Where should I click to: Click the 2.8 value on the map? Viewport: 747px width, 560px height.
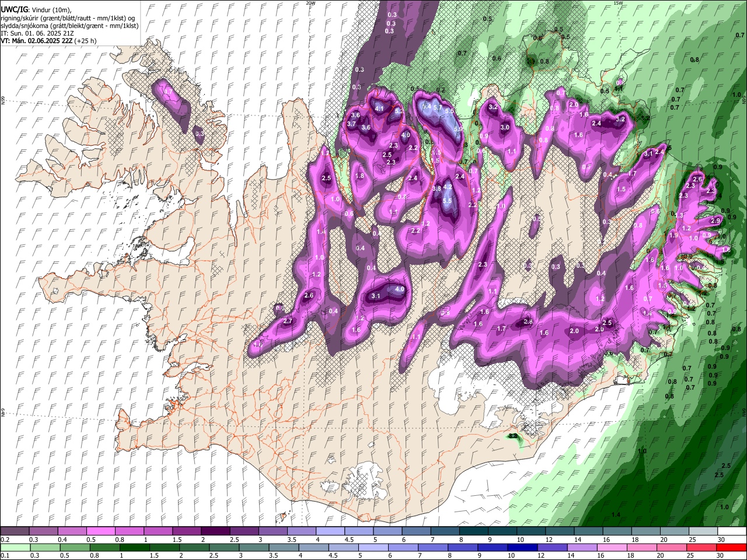[528, 322]
